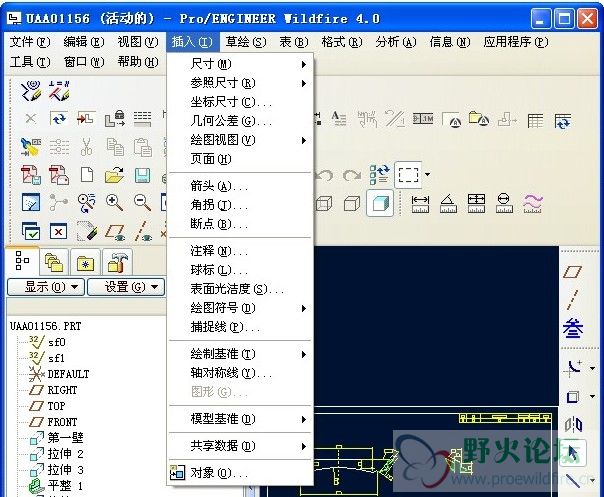This screenshot has height=497, width=604.
Task: Open the 文件(F) menu
Action: [x=30, y=42]
